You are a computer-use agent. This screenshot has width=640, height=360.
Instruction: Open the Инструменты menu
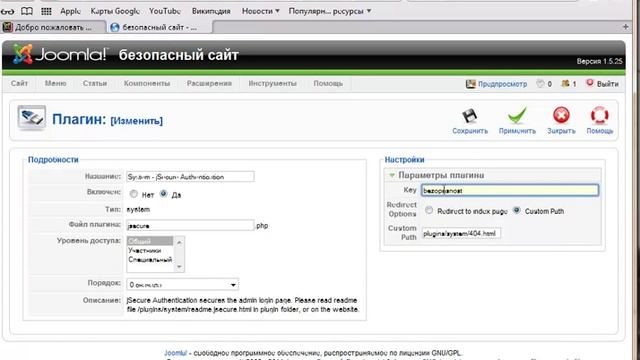272,83
